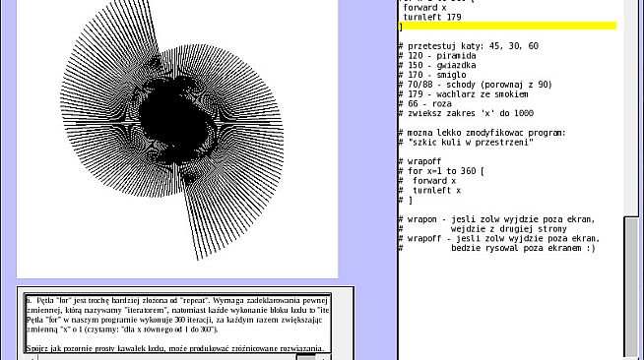Click the 'turnleft 179' code line
The width and height of the screenshot is (644, 360).
click(x=432, y=17)
